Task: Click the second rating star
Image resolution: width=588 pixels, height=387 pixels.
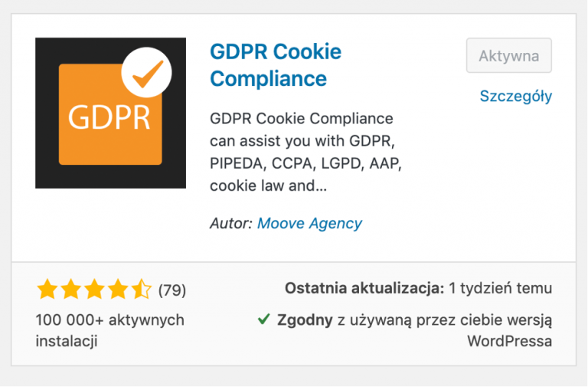Action: click(71, 289)
